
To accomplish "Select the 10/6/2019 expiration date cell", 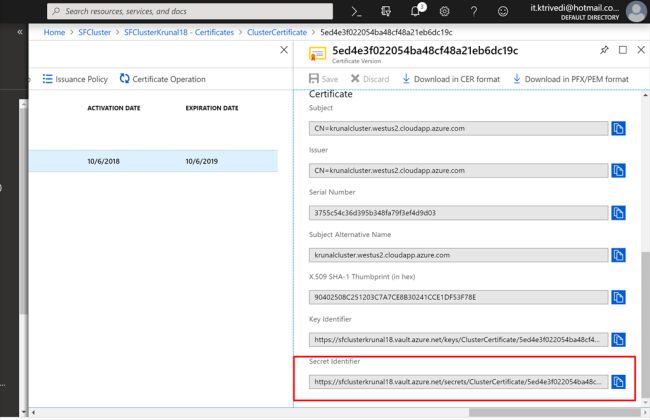I will point(201,161).
